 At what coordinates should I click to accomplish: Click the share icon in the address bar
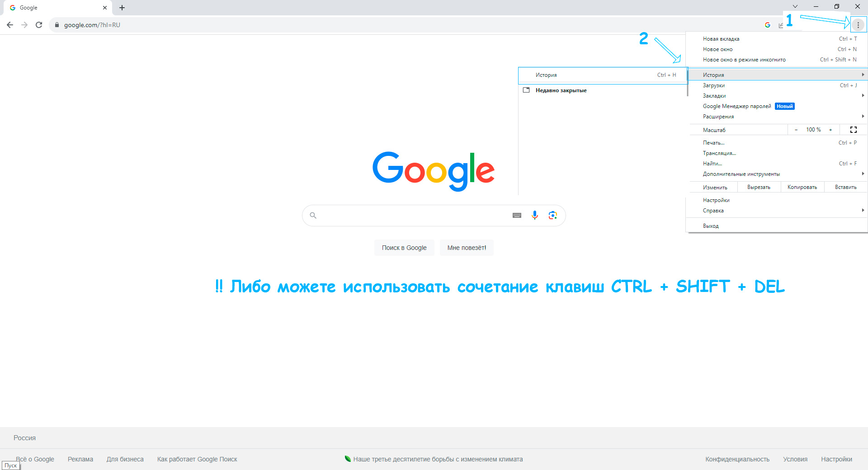click(x=781, y=25)
